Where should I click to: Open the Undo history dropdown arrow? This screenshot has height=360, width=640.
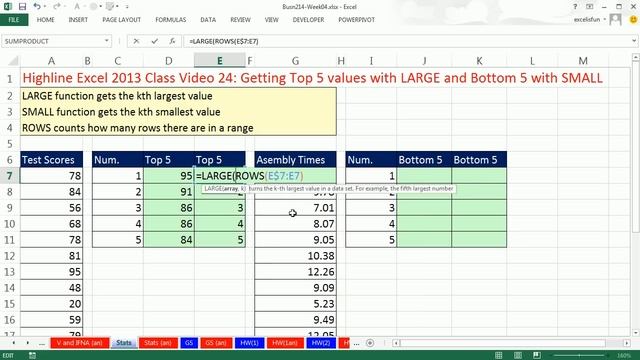[45, 7]
